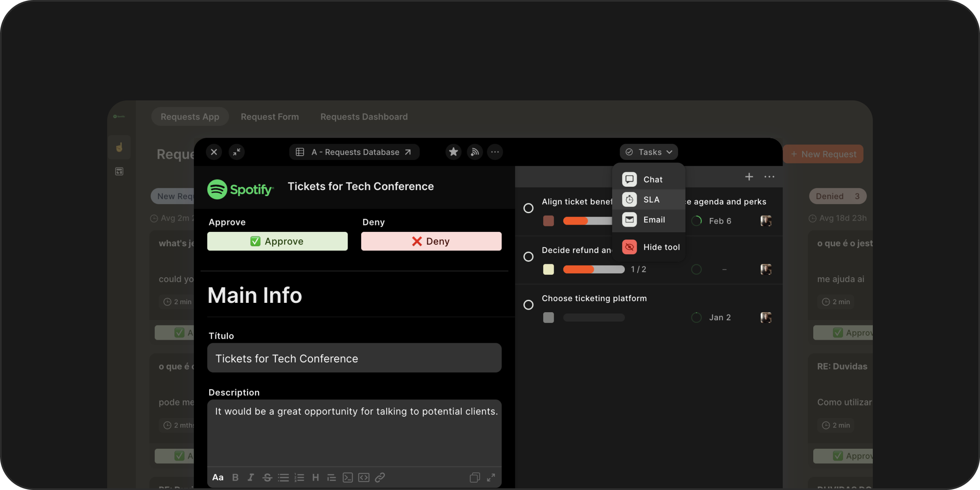Expand the description editor to fullscreen
Image resolution: width=980 pixels, height=490 pixels.
(491, 477)
